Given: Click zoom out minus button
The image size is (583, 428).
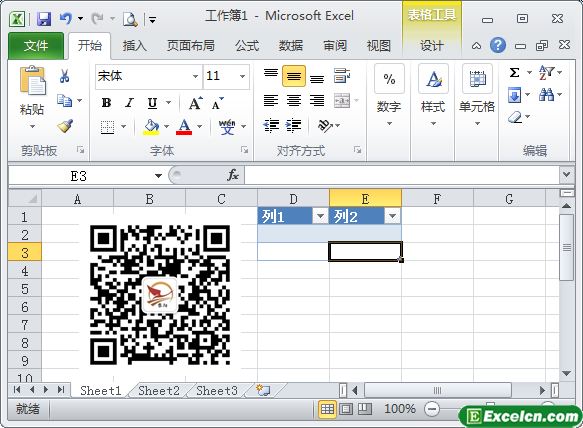Looking at the screenshot, I should (432, 409).
